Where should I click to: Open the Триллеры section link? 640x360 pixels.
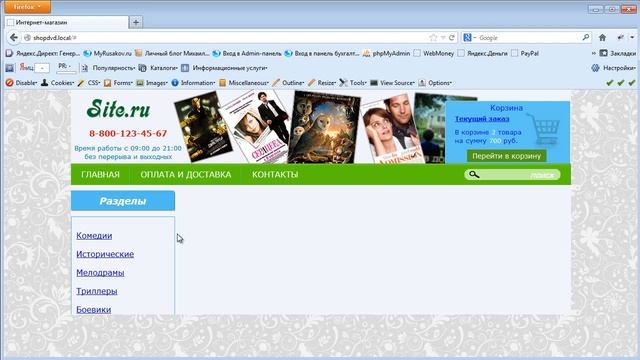pos(97,291)
